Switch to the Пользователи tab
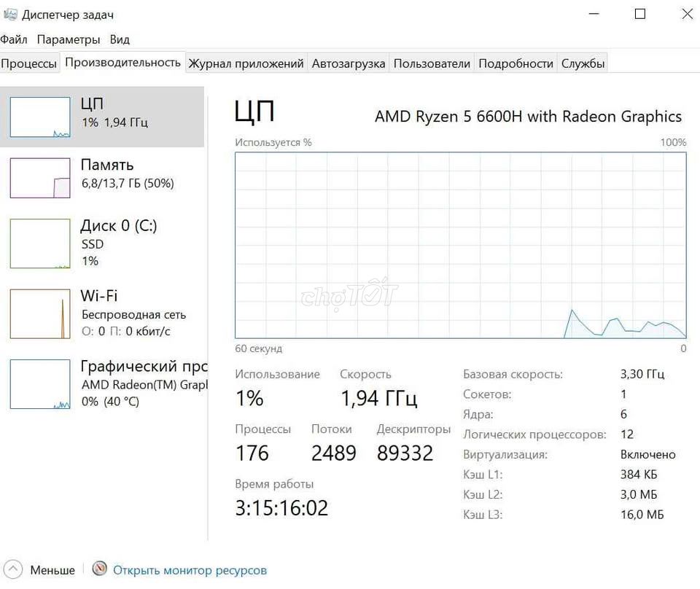Screen dimensions: 700x589 point(432,63)
